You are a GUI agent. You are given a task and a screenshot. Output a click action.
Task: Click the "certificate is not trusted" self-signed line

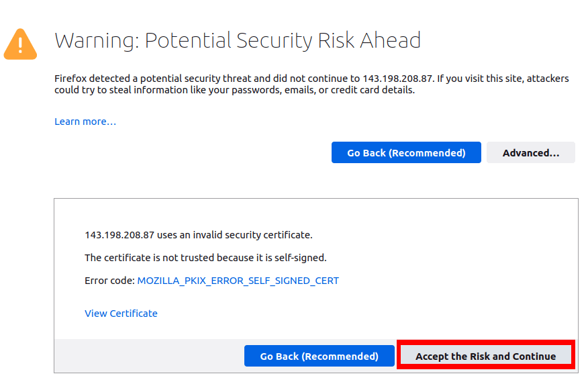[205, 258]
